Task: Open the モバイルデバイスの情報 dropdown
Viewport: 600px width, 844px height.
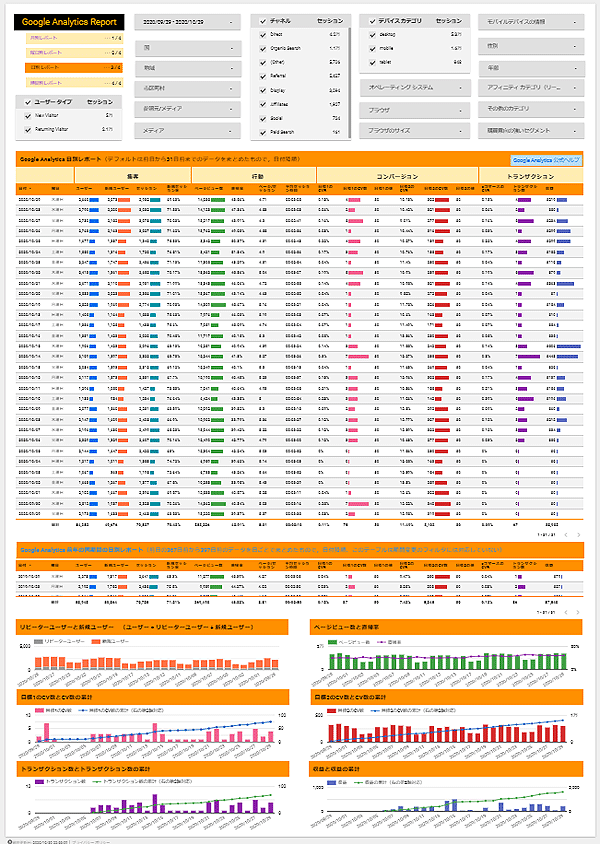Action: click(x=531, y=22)
